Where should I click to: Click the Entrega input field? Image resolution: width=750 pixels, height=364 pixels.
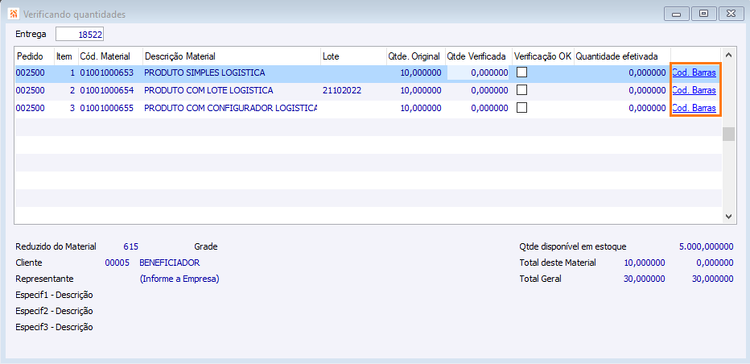[80, 34]
